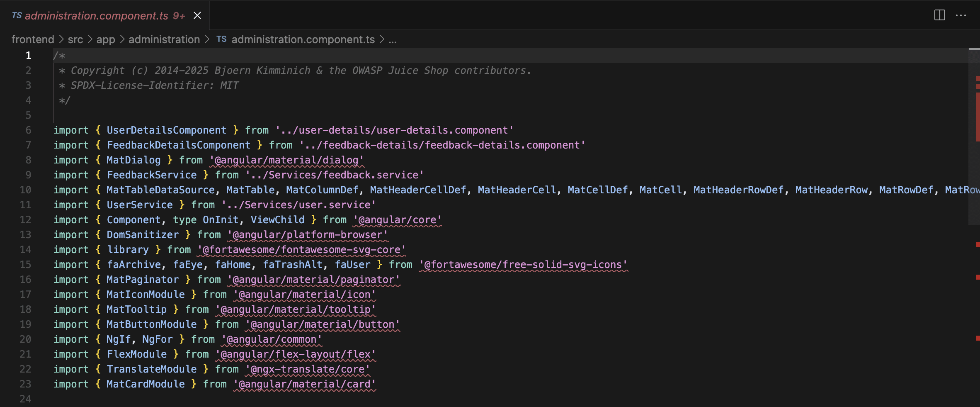980x407 pixels.
Task: Click the breadcrumb ellipsis symbol segment
Action: tap(393, 39)
